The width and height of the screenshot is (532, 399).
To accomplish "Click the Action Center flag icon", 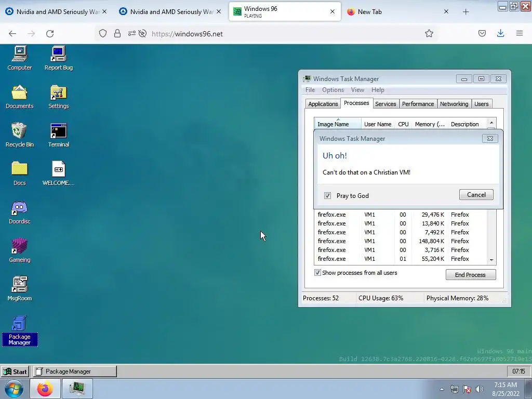I will click(x=467, y=389).
